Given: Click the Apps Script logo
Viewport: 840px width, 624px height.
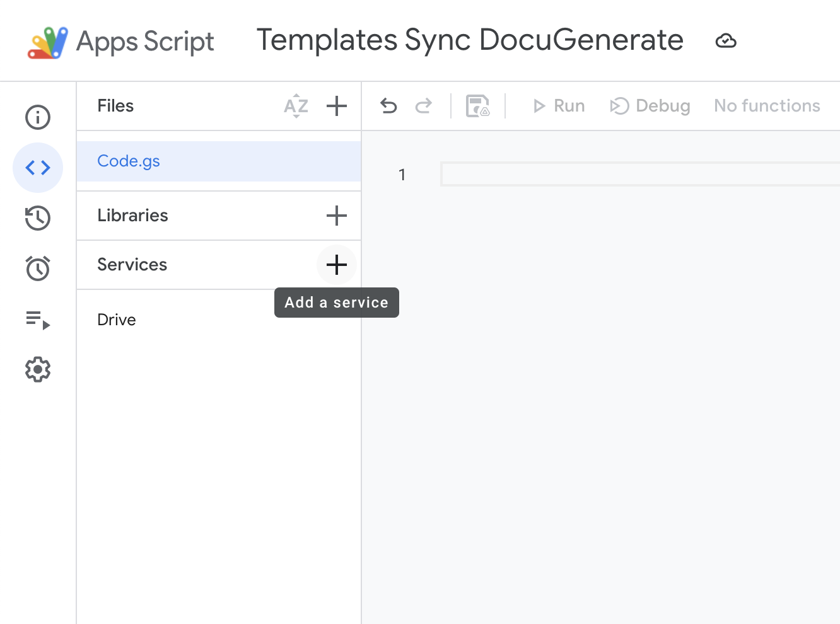Looking at the screenshot, I should [48, 43].
